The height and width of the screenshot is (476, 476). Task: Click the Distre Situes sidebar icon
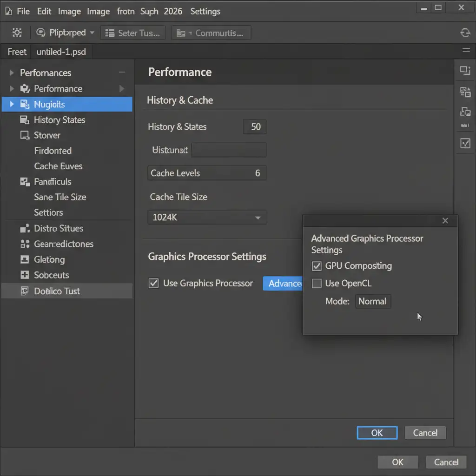(25, 229)
